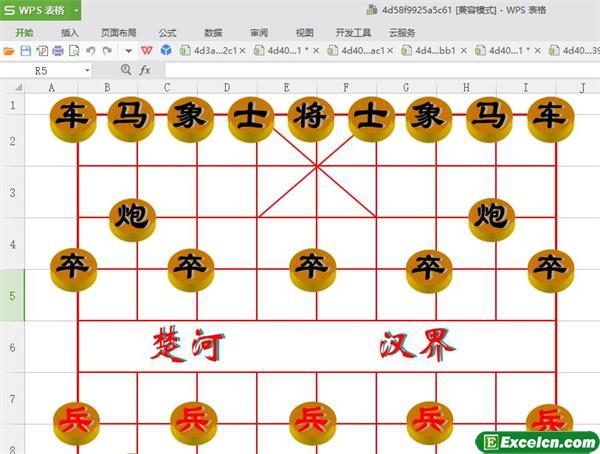Screen dimensions: 600x454
Task: Open the 公式 ribbon tab
Action: pyautogui.click(x=167, y=33)
